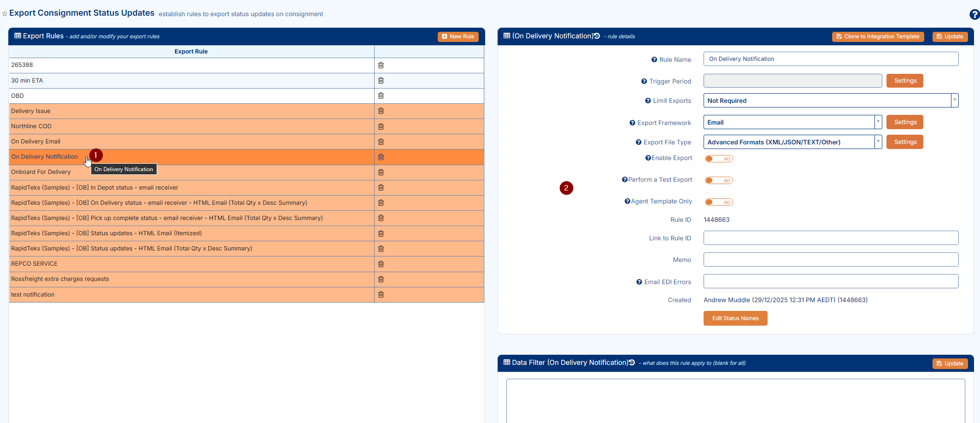The image size is (980, 423).
Task: Expand the Export Framework dropdown
Action: [x=878, y=122]
